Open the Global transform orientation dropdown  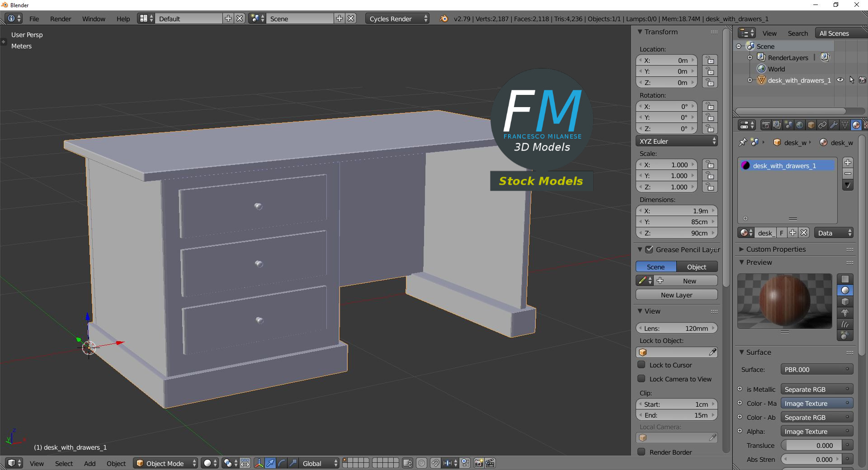319,463
